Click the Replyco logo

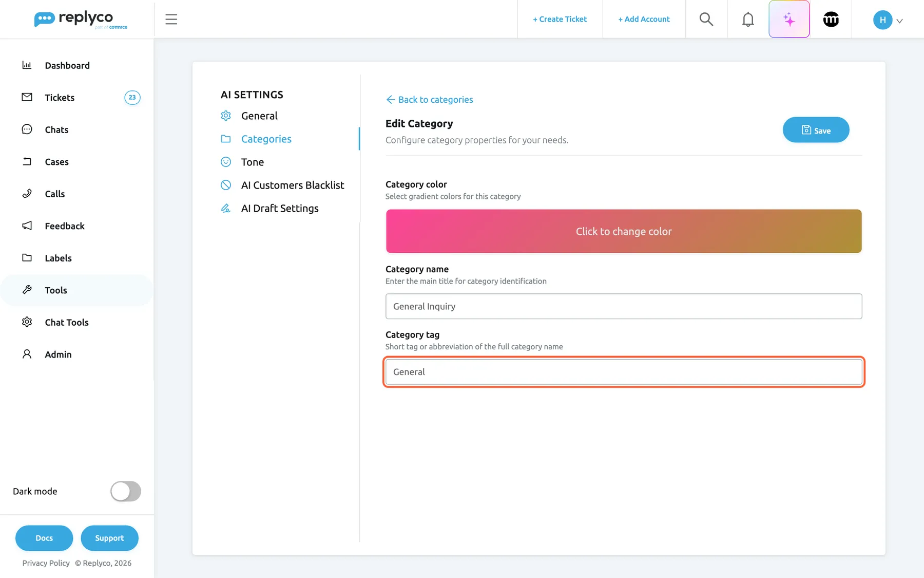click(x=80, y=20)
